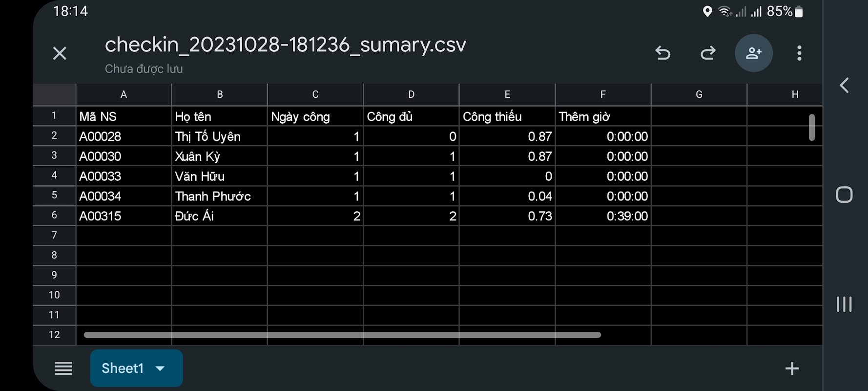Image resolution: width=868 pixels, height=391 pixels.
Task: Select column C header
Action: (x=315, y=94)
